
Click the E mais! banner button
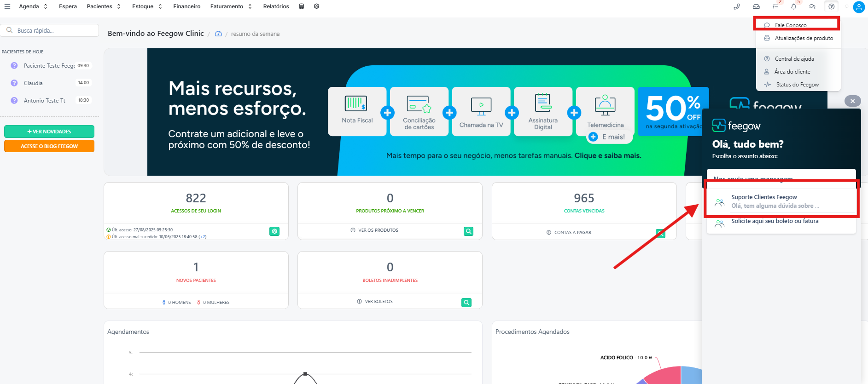609,137
